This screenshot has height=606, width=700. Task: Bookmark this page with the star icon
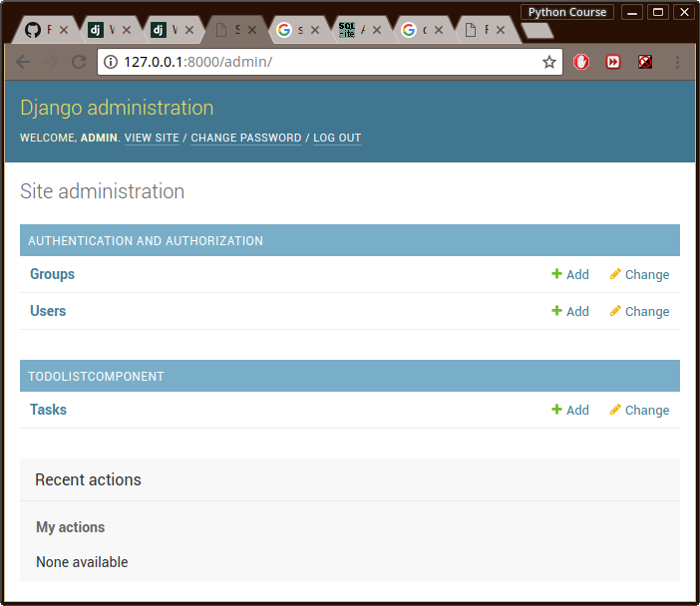click(x=548, y=62)
